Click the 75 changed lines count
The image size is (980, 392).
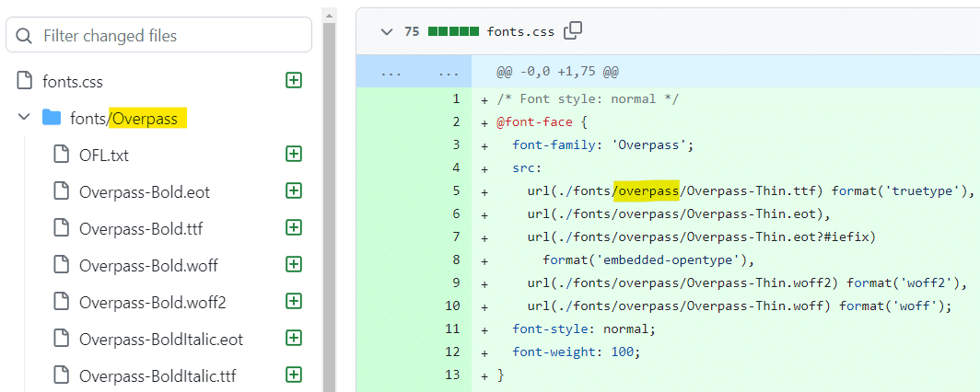pyautogui.click(x=411, y=31)
